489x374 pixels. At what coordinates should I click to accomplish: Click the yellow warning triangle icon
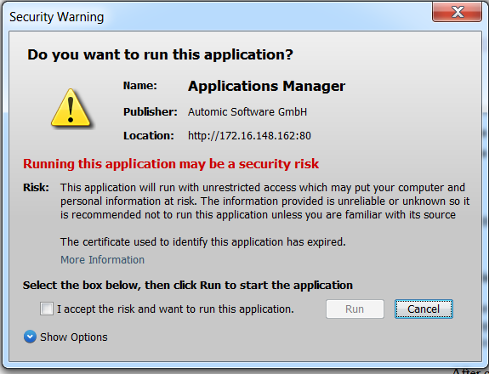71,108
